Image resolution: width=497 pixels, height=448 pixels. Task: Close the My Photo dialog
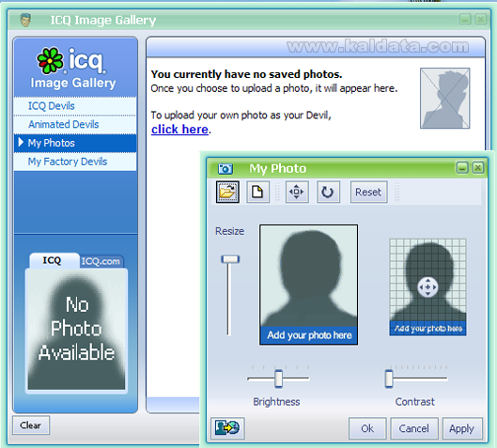tap(477, 167)
